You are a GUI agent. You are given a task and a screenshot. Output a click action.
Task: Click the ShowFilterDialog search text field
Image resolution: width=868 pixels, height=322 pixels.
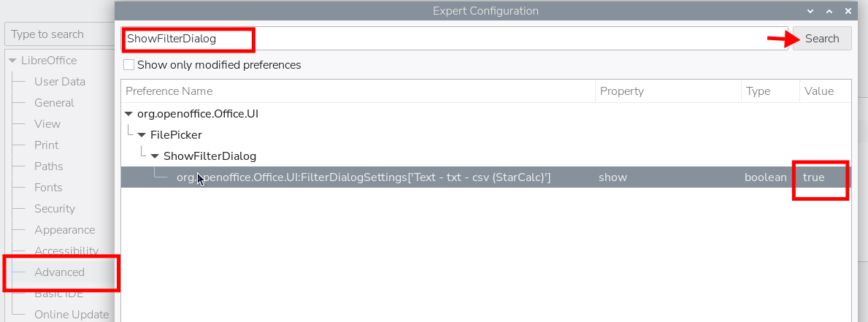455,39
